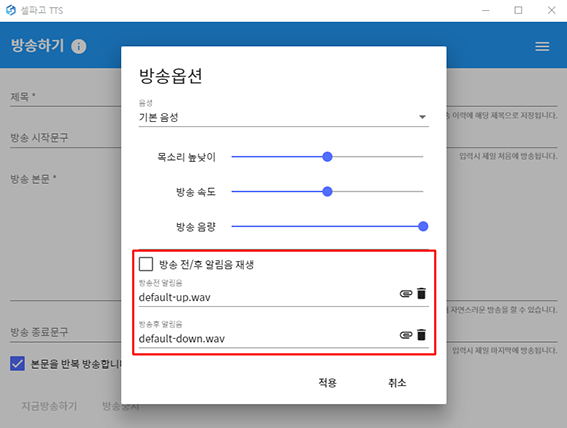Screen dimensions: 567x428
Task: Expand the 기본 음성 dropdown arrow
Action: coord(422,117)
